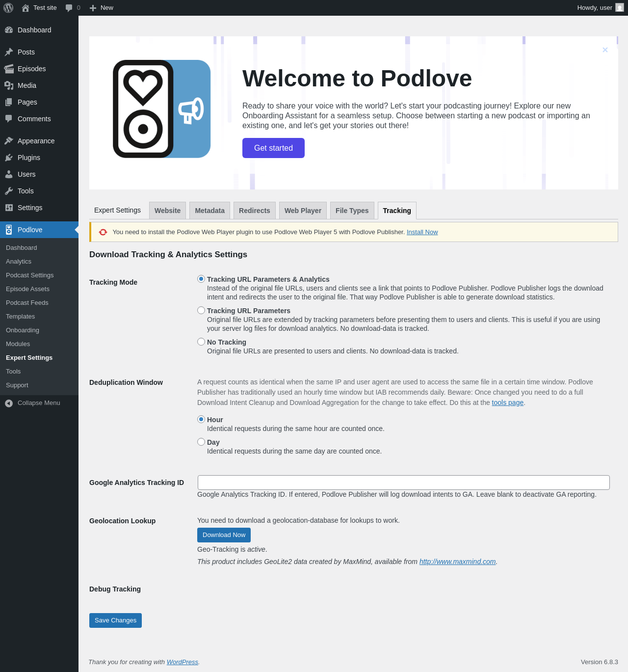Click the Install Now link
This screenshot has width=628, height=672.
pos(422,232)
